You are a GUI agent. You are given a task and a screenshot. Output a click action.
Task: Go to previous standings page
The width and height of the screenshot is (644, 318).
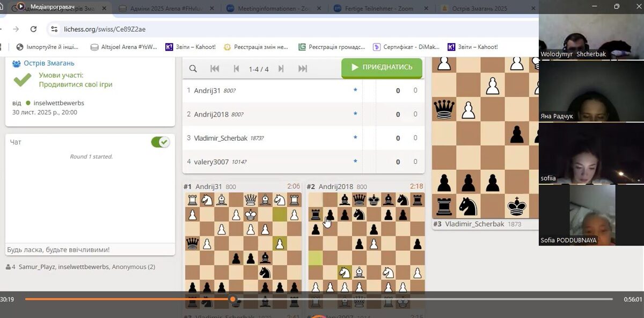236,69
